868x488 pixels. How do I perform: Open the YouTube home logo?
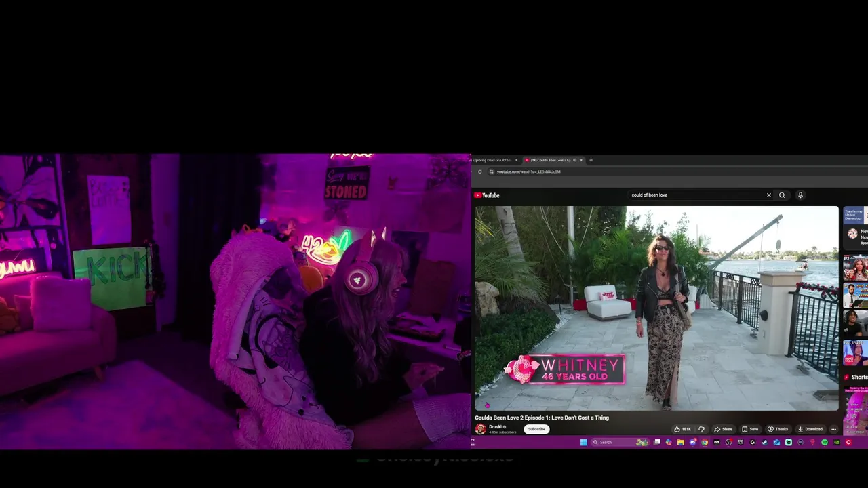tap(486, 195)
